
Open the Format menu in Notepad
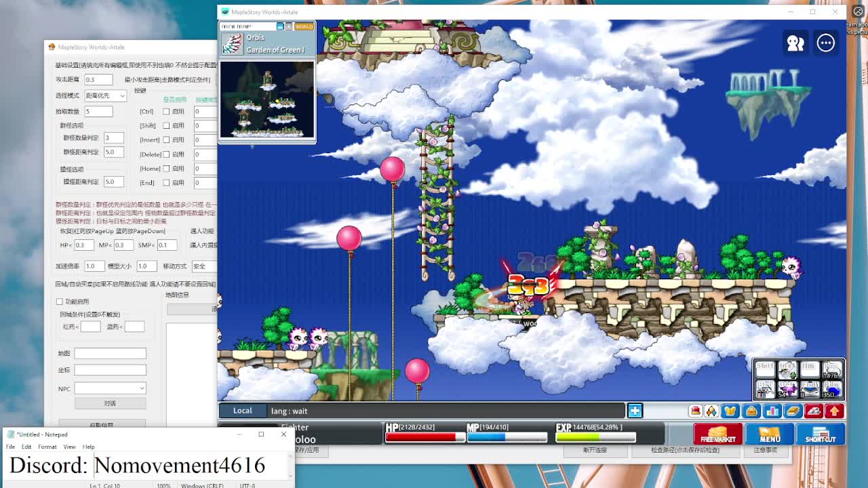47,447
